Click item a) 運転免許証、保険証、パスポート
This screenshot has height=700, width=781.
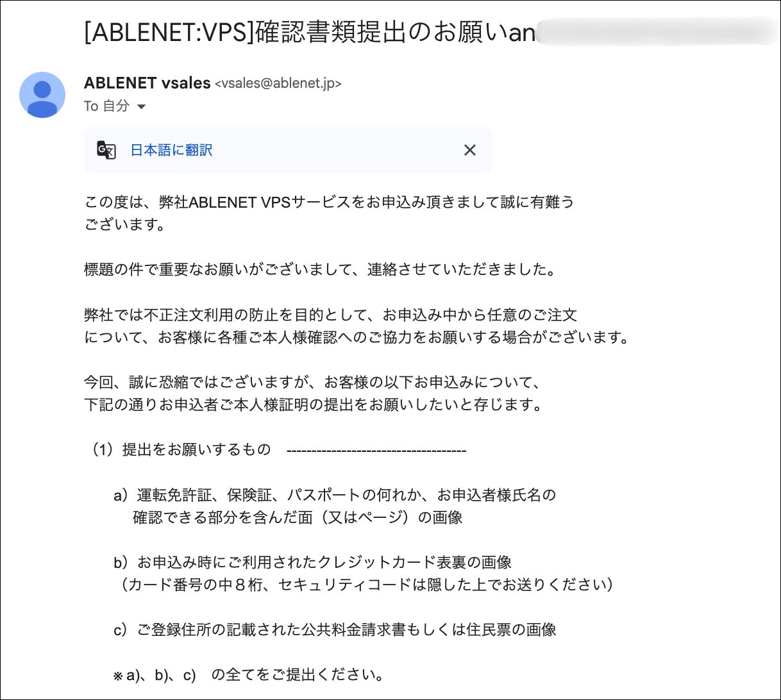coord(335,495)
